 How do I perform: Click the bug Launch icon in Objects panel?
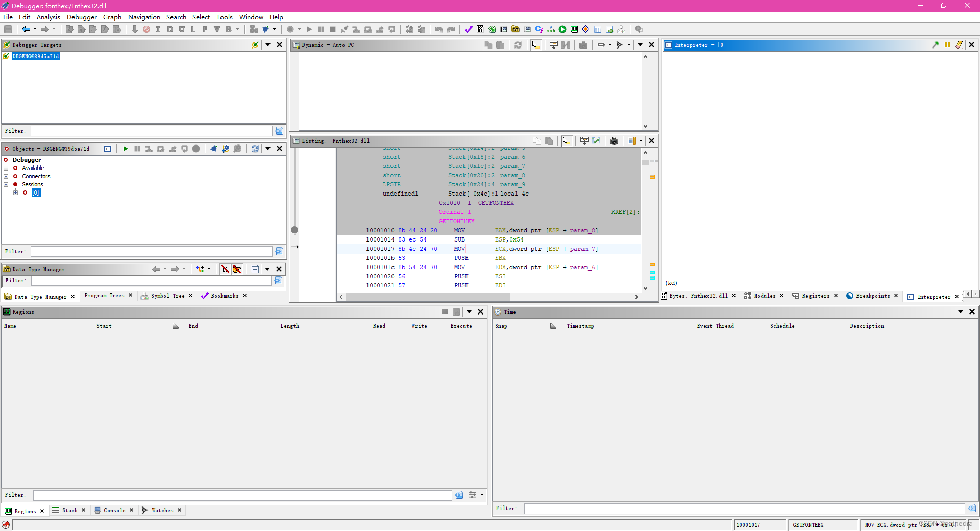pyautogui.click(x=213, y=149)
